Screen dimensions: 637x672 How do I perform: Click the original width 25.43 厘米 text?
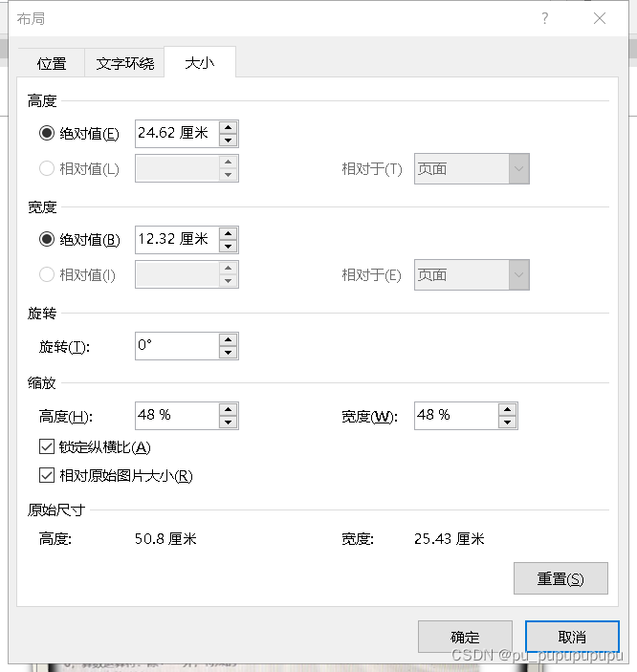coord(450,539)
